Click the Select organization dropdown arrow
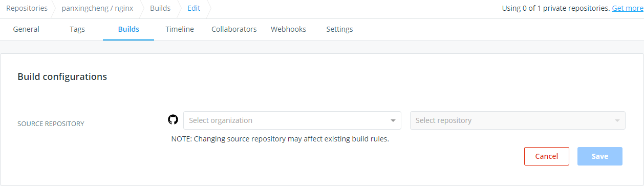The width and height of the screenshot is (644, 186). tap(393, 121)
